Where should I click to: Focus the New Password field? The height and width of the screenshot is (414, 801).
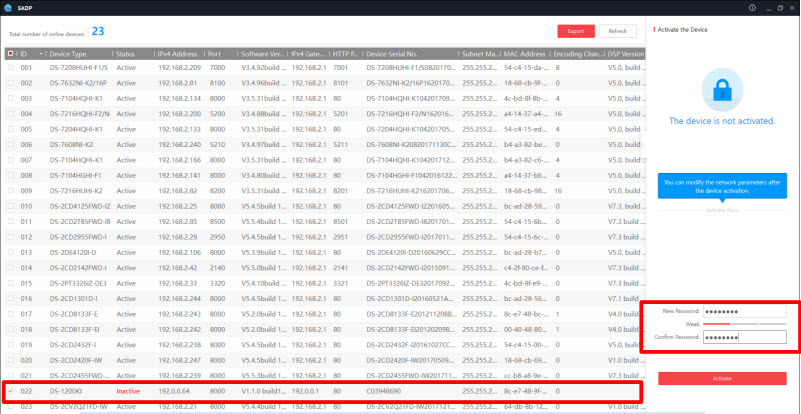(x=743, y=311)
